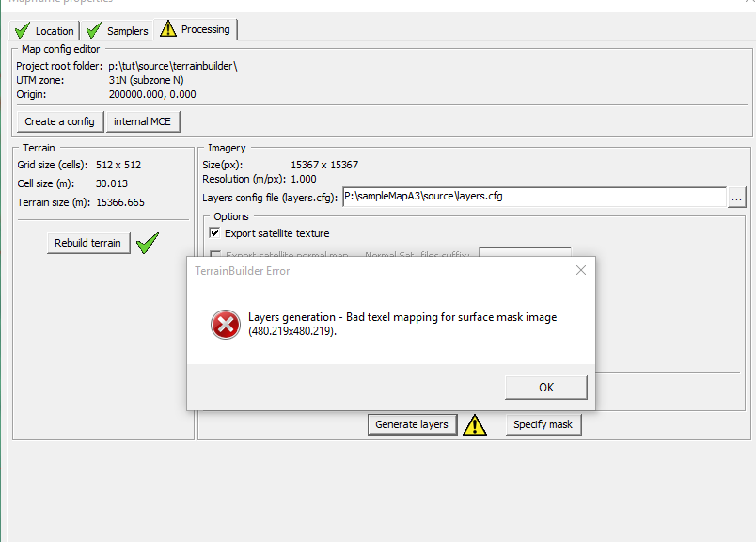Open the internal MCE editor
This screenshot has width=756, height=542.
142,121
